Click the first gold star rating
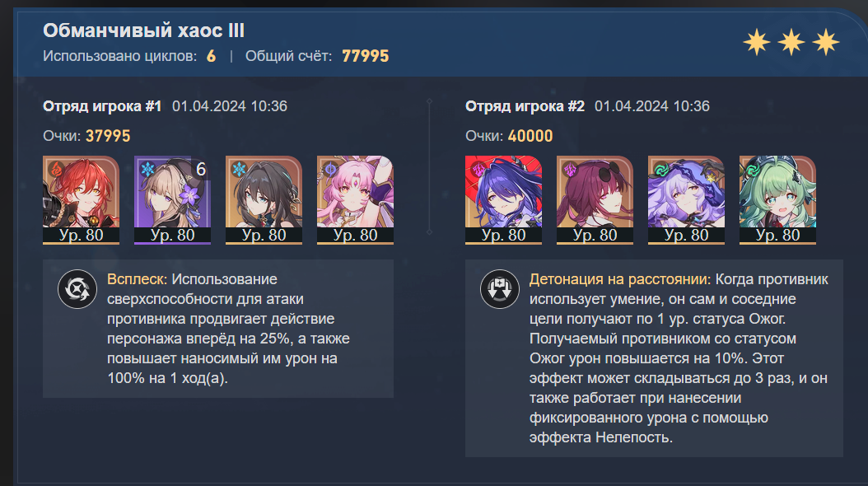 757,43
